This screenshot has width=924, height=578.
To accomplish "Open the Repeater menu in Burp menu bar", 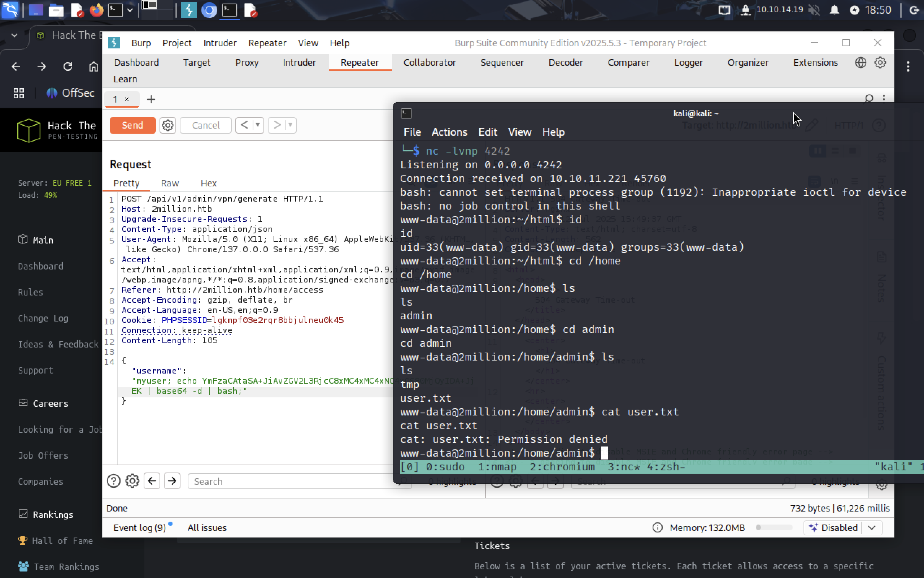I will 267,43.
